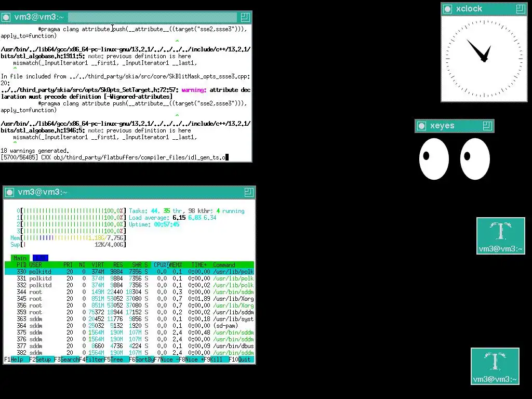
Task: Select process row PID 359
Action: 129,312
